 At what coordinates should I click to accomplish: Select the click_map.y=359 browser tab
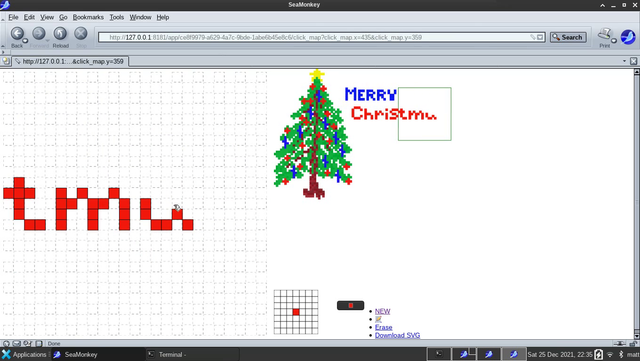point(70,61)
